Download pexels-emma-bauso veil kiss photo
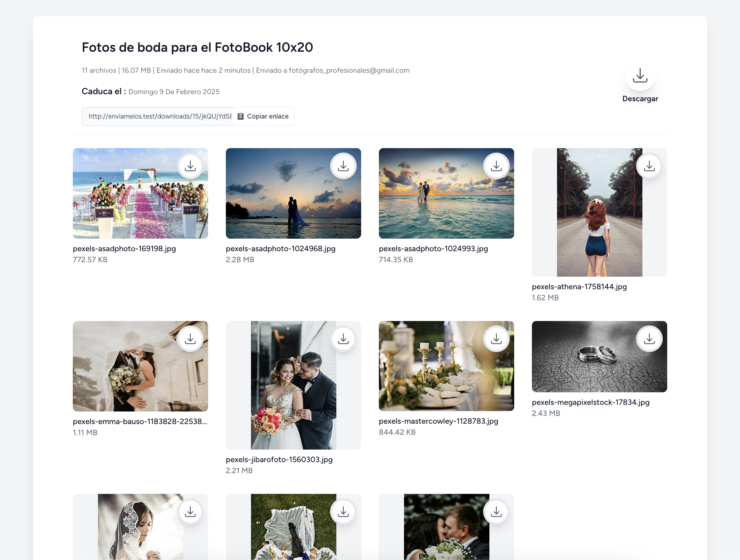 [x=190, y=339]
